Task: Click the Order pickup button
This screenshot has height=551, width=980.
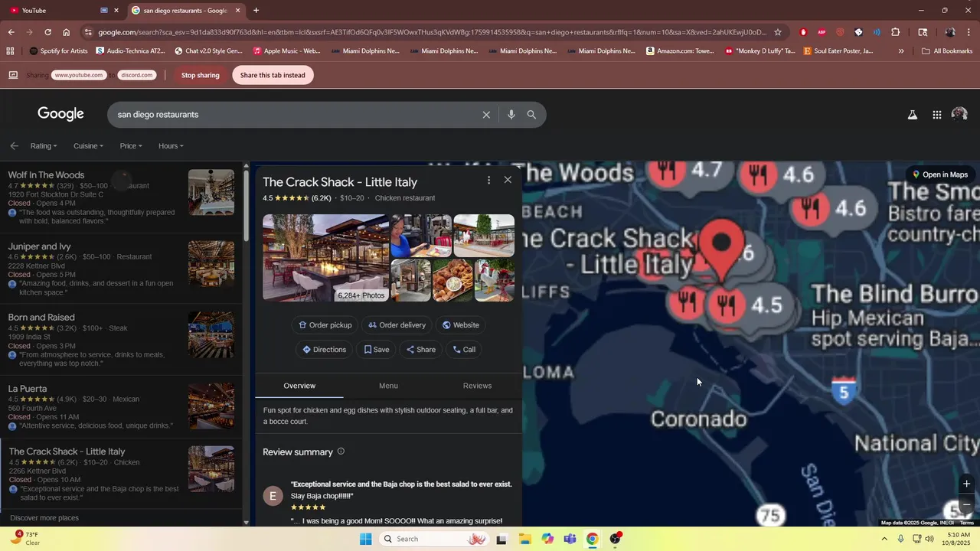Action: click(325, 325)
